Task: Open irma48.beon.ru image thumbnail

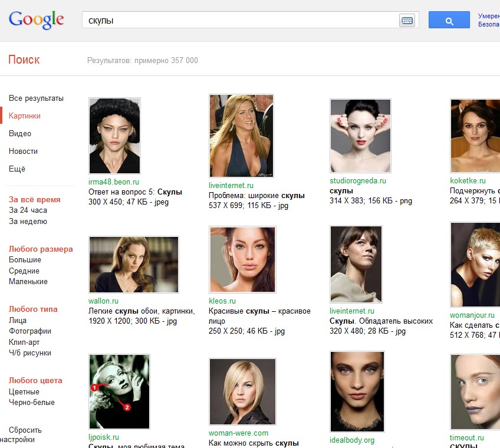Action: 114,136
